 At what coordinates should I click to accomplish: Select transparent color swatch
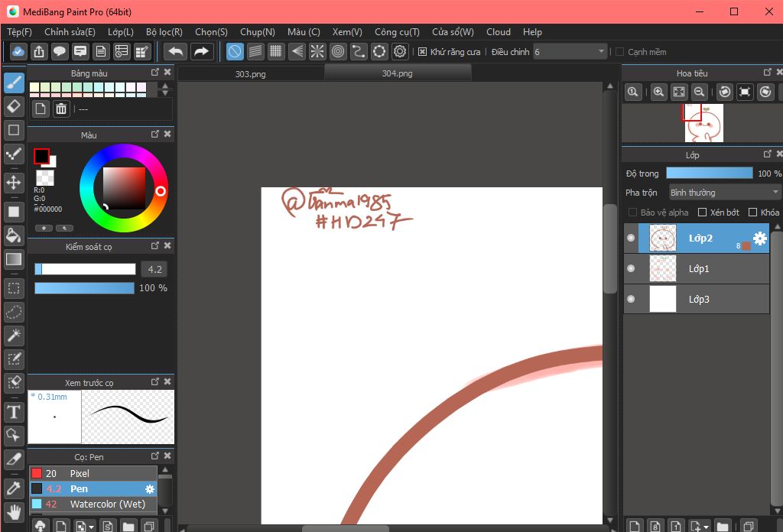point(45,177)
